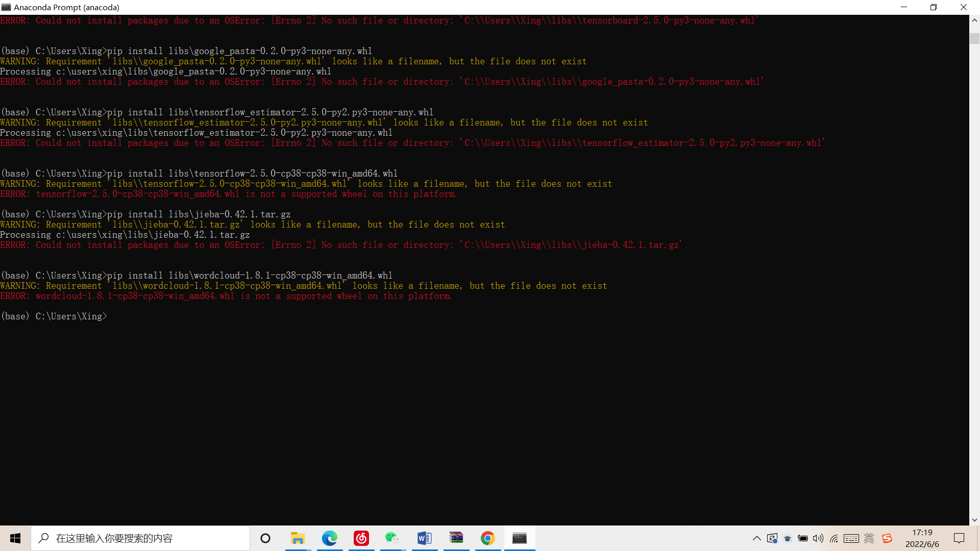
Task: Open the Action Center notifications icon
Action: (x=959, y=538)
